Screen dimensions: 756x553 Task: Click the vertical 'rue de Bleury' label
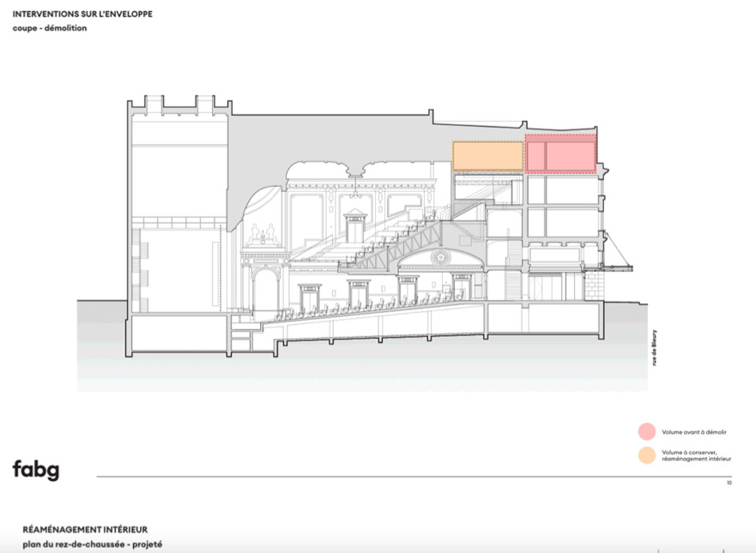coord(654,350)
